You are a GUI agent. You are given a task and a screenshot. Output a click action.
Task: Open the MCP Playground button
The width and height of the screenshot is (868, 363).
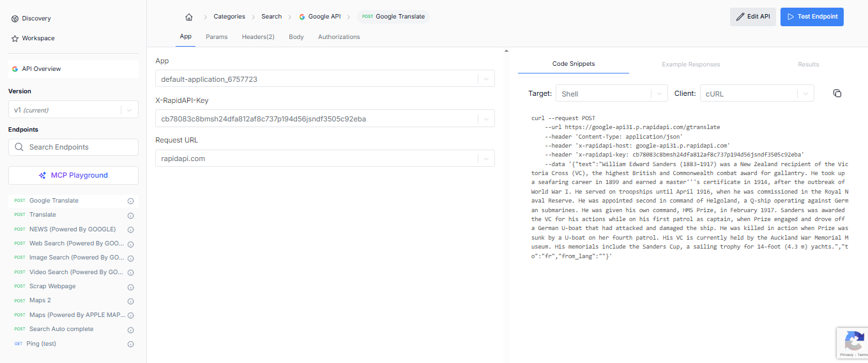point(73,175)
